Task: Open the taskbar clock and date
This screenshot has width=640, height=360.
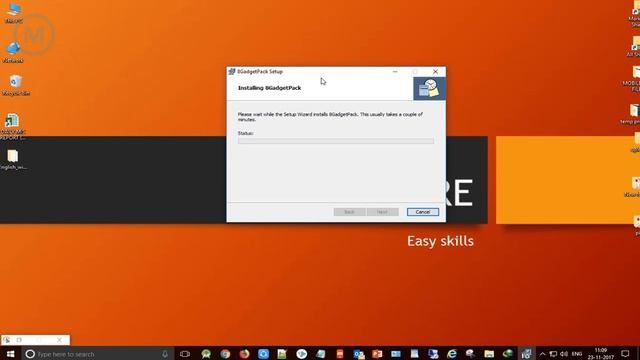Action: pos(601,354)
